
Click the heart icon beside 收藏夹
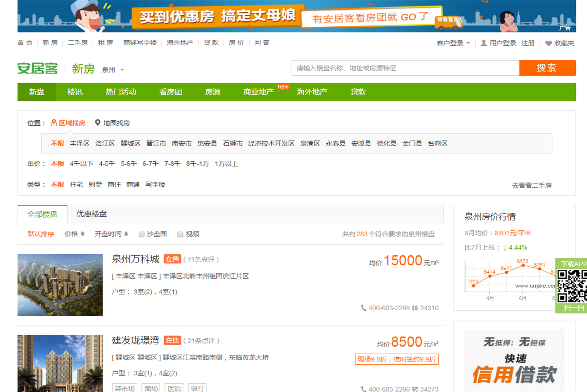coord(548,43)
